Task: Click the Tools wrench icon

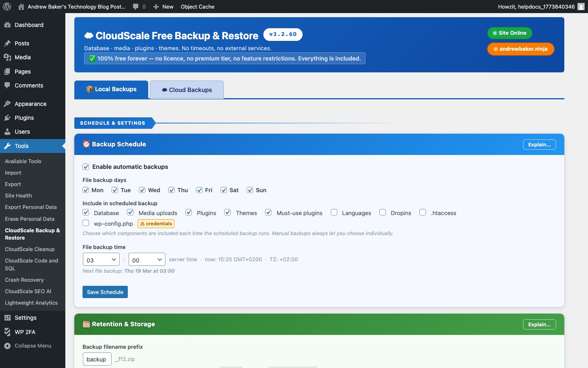Action: (x=7, y=146)
